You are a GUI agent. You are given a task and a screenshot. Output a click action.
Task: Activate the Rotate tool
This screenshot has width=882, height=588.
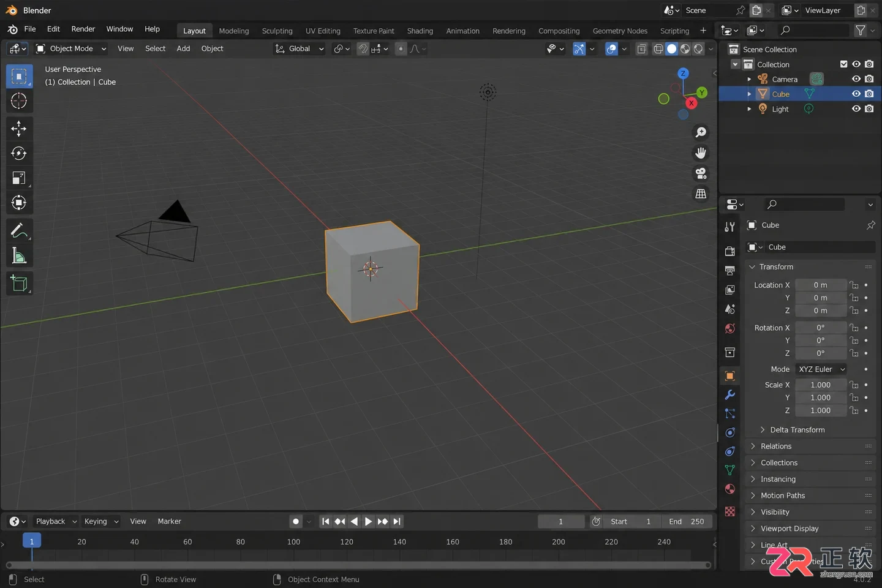point(19,153)
